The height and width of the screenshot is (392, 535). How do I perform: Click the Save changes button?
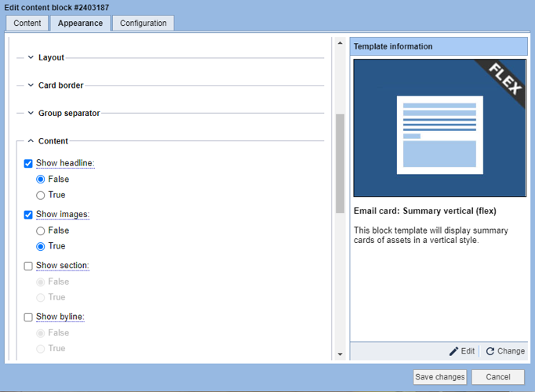[x=440, y=377]
